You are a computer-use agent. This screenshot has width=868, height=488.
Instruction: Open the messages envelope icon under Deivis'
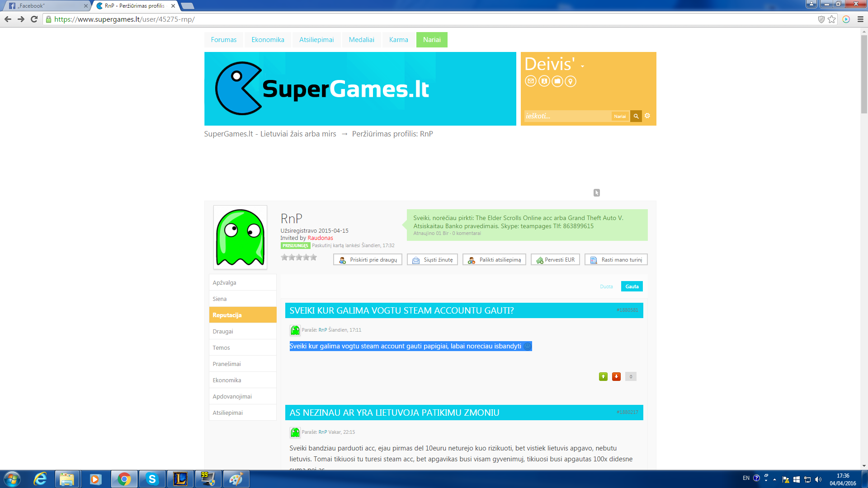point(531,81)
